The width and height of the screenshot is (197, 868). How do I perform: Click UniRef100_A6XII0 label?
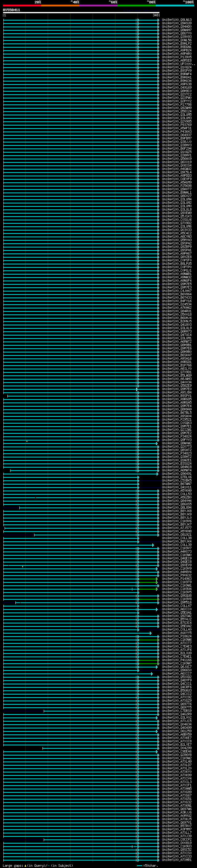coord(176,609)
